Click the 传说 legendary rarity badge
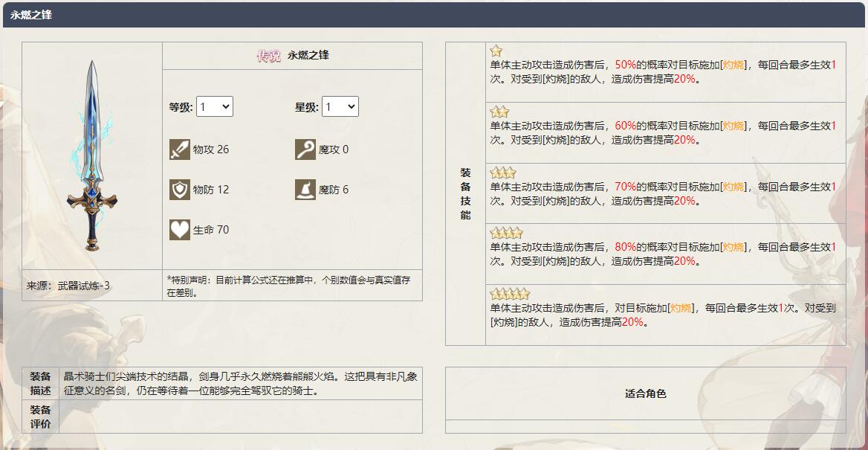The height and width of the screenshot is (450, 868). (269, 56)
